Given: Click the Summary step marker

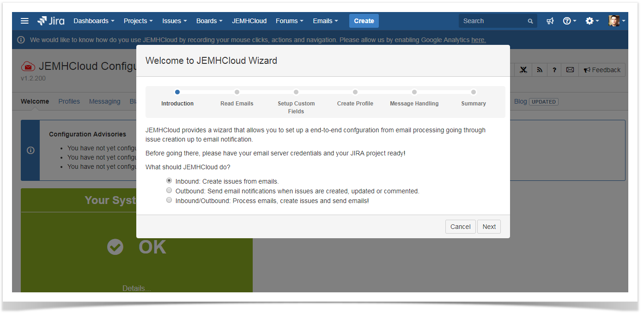Looking at the screenshot, I should pyautogui.click(x=474, y=92).
